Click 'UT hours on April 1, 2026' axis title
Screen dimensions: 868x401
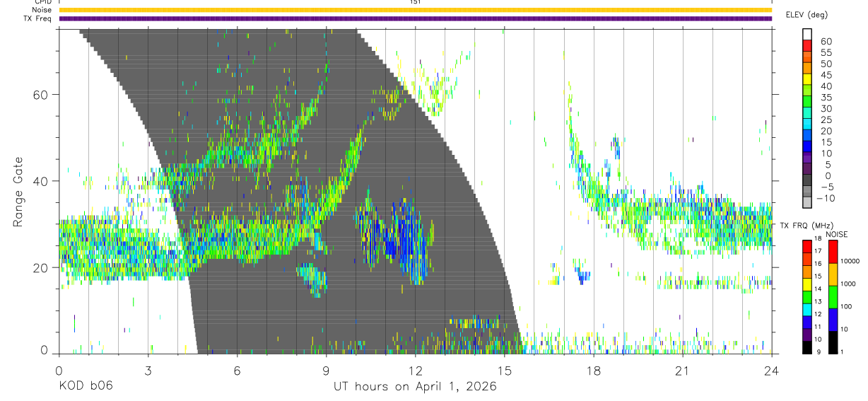coord(415,387)
